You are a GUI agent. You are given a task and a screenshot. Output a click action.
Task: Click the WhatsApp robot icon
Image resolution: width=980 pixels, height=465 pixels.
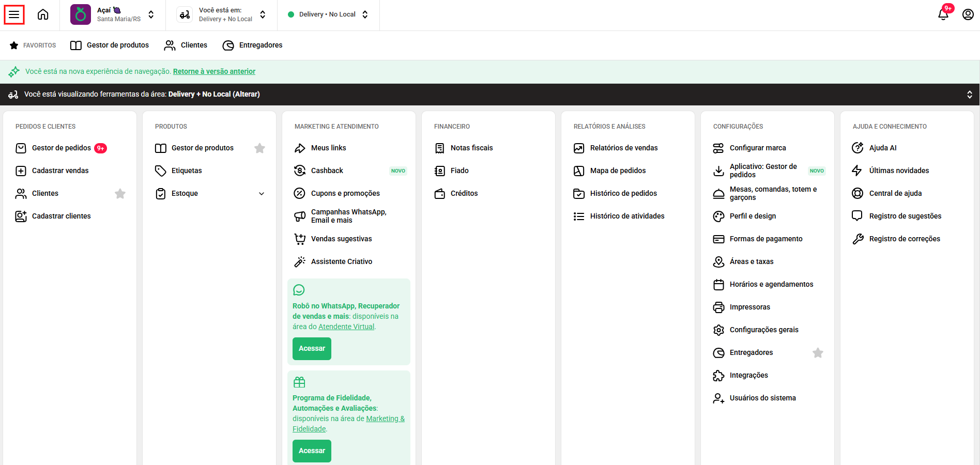[x=299, y=290]
